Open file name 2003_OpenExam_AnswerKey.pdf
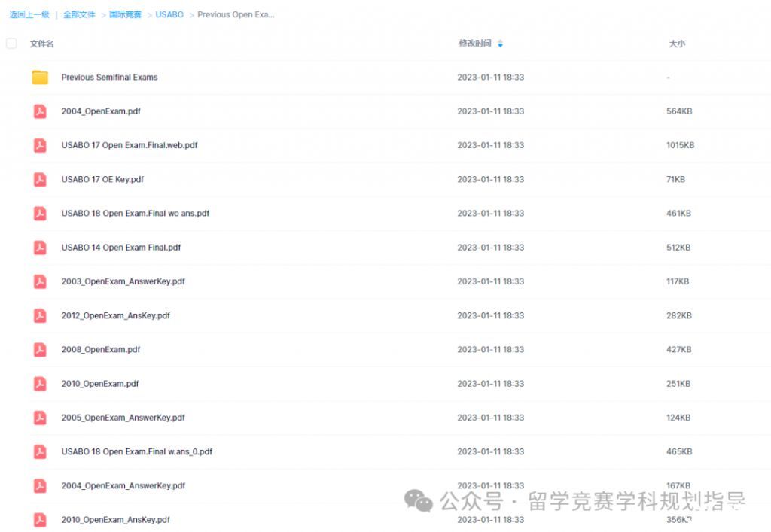This screenshot has height=532, width=771. [123, 281]
